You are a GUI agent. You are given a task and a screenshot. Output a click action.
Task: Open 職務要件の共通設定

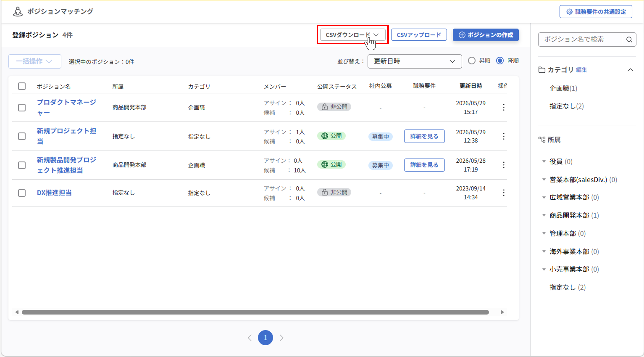pos(596,12)
